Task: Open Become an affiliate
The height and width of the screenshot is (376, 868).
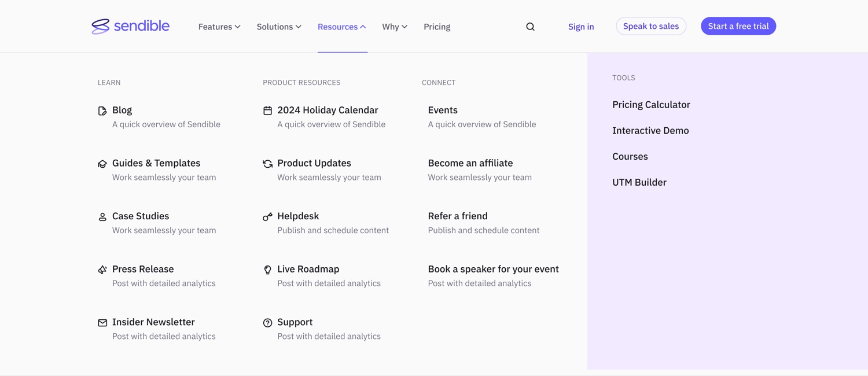Action: pyautogui.click(x=470, y=163)
